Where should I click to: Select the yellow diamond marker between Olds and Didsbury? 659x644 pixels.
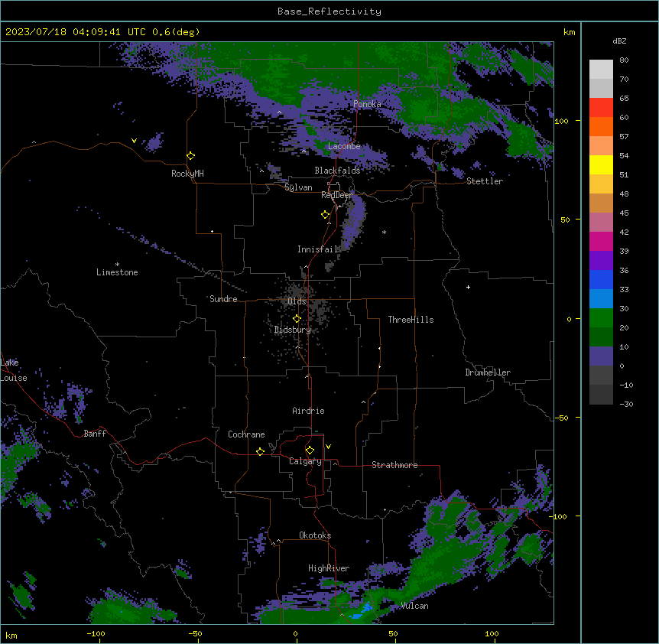[297, 319]
